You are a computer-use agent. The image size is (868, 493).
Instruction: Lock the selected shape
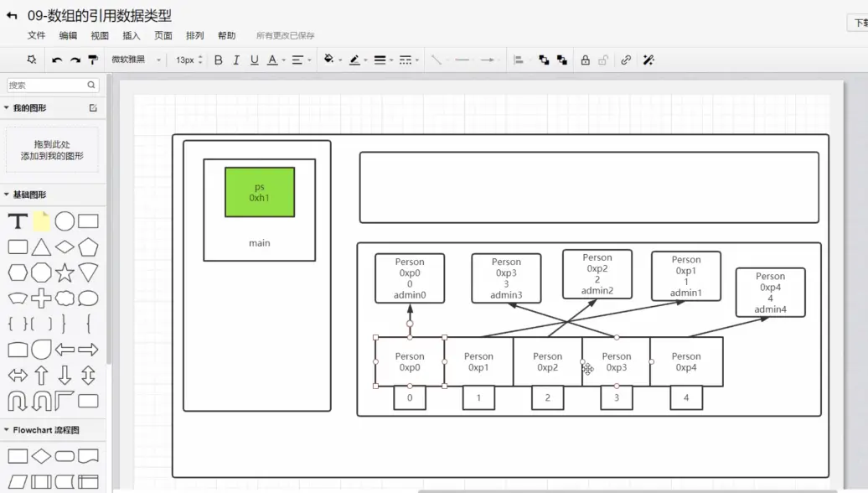(x=585, y=60)
